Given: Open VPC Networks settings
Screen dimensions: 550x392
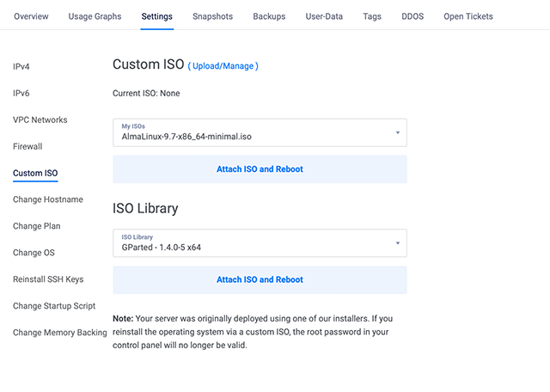Looking at the screenshot, I should pos(40,119).
